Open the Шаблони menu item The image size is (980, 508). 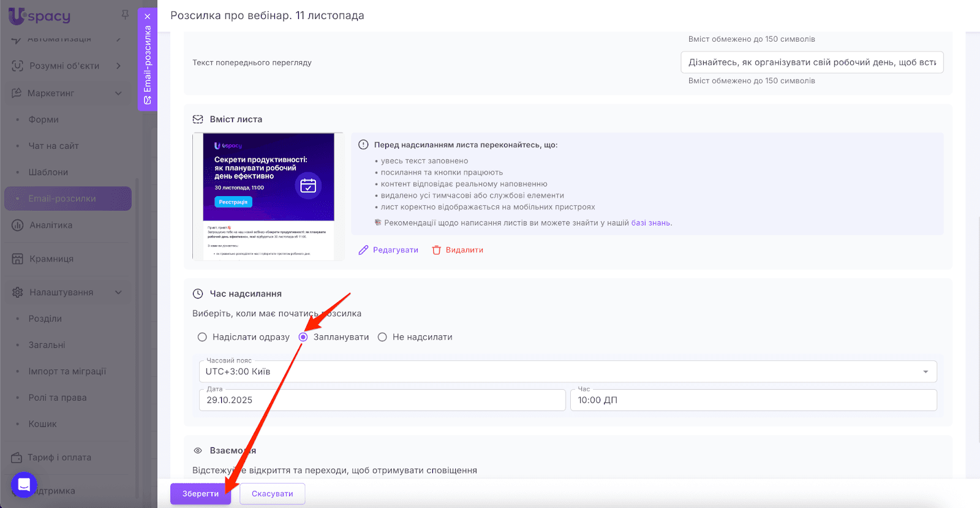click(48, 172)
